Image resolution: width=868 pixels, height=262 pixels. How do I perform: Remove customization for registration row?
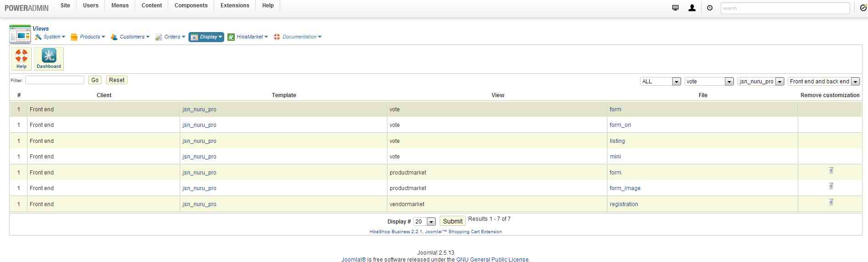coord(830,202)
